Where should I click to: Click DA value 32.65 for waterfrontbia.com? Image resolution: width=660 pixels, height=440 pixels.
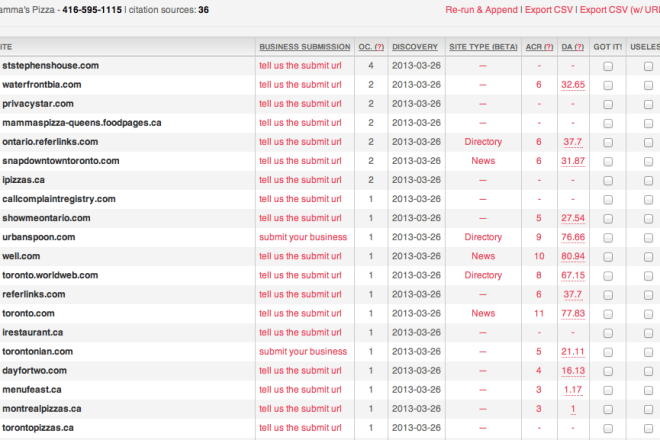click(573, 85)
